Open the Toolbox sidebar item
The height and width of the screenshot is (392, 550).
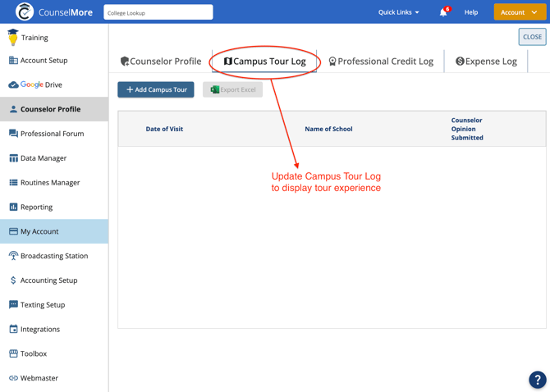point(33,353)
